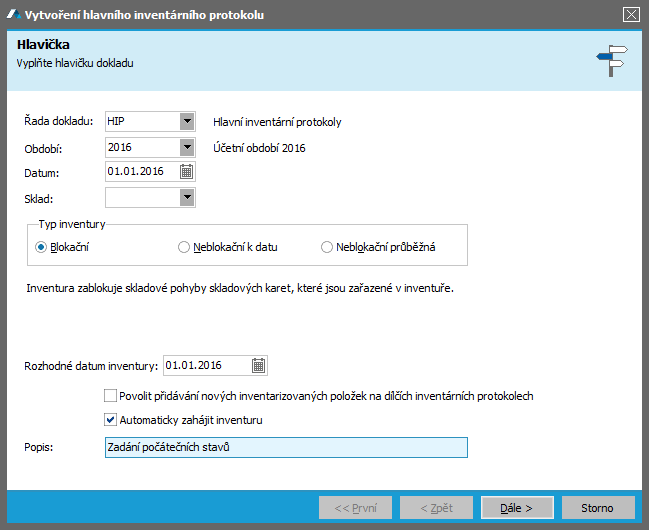Choose Neblokační k datu radio option
650x531 pixels.
click(184, 247)
